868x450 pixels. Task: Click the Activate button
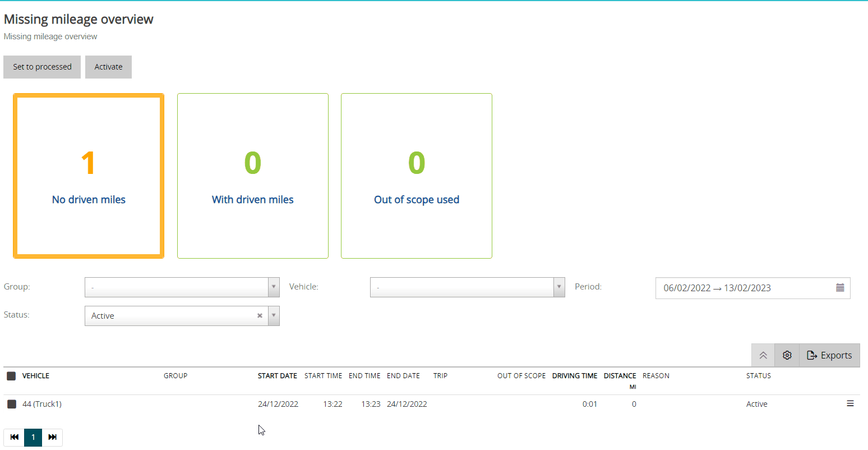[108, 67]
